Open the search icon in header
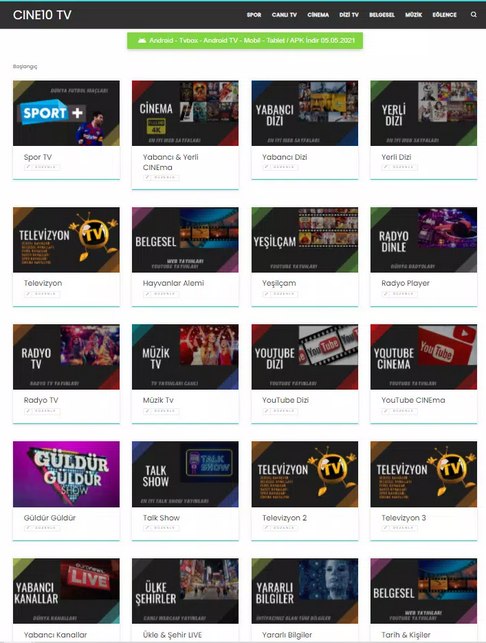This screenshot has height=643, width=486. point(473,15)
